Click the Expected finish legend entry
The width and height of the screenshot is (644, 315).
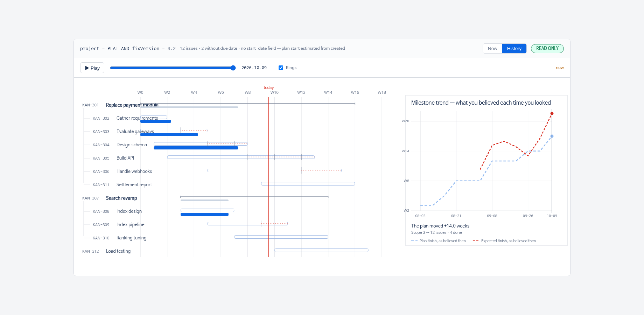point(504,241)
